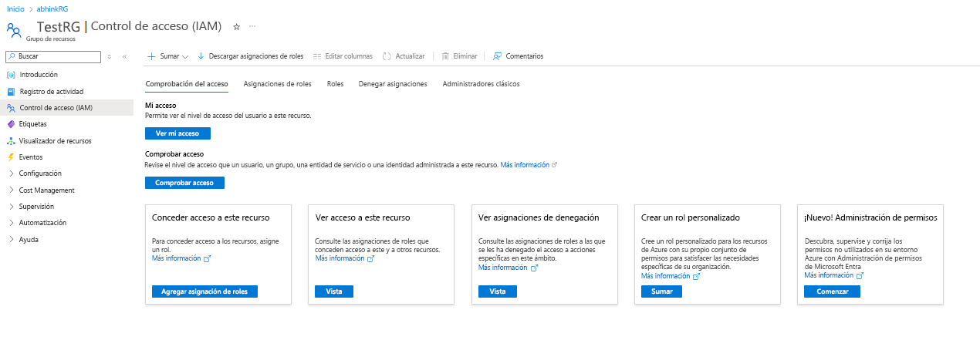This screenshot has width=980, height=347.
Task: Click the Actualizar refresh icon
Action: [x=387, y=56]
